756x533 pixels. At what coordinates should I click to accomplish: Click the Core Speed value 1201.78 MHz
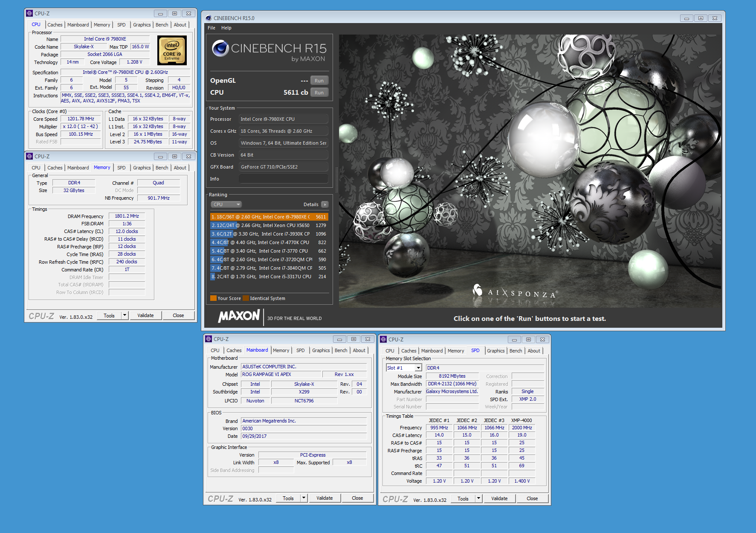point(81,119)
